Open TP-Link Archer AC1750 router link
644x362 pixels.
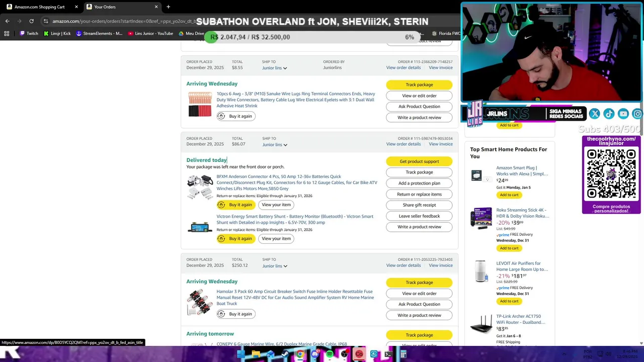520,319
